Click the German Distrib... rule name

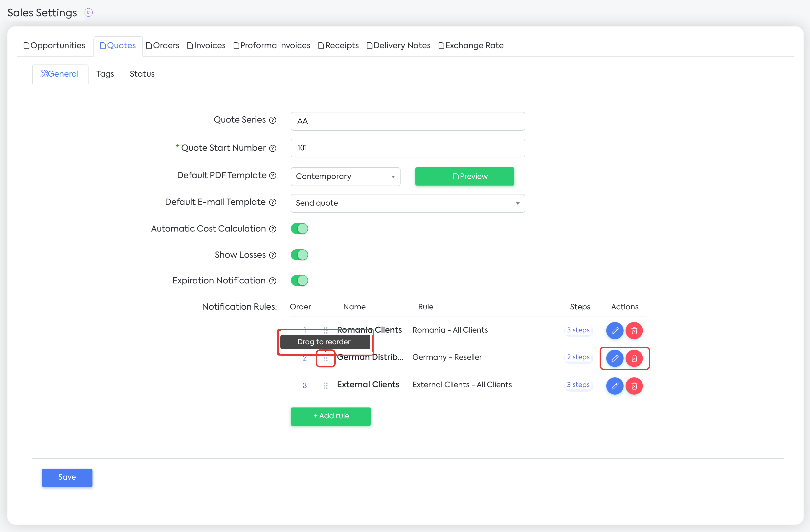pyautogui.click(x=370, y=357)
